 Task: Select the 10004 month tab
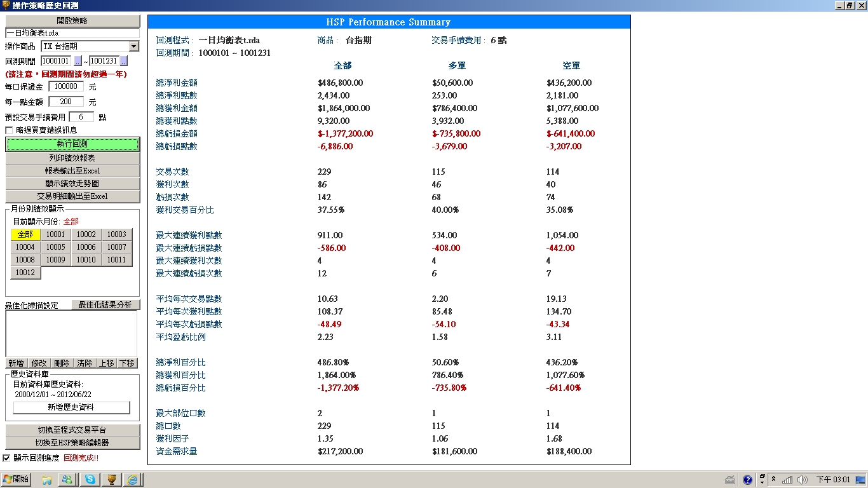pyautogui.click(x=25, y=247)
